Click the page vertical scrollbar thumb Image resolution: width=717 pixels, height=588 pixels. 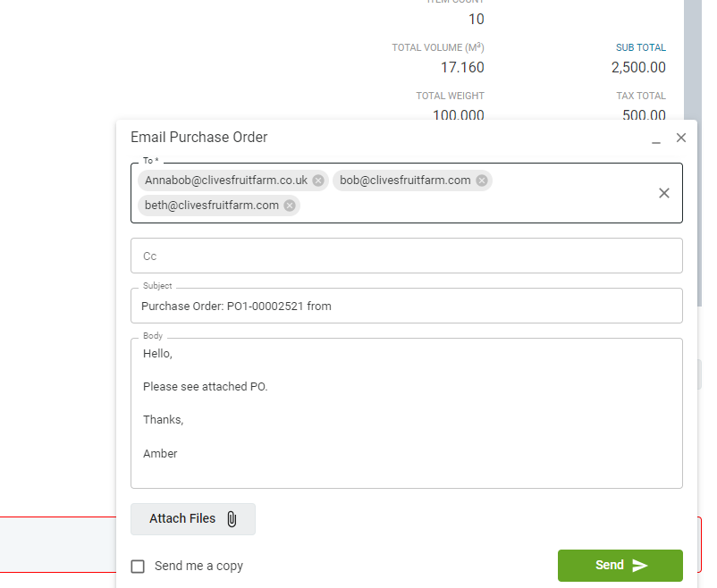click(x=693, y=153)
